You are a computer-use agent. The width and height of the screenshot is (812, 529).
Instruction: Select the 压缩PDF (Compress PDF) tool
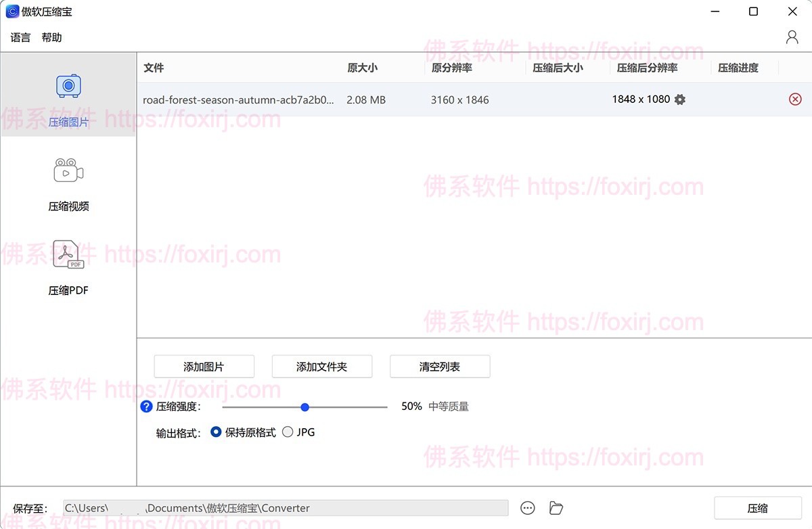point(68,264)
